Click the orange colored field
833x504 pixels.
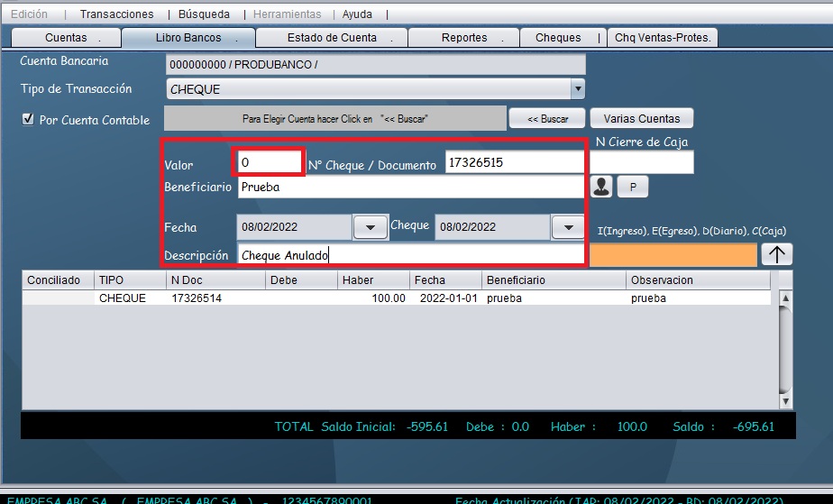tap(673, 255)
